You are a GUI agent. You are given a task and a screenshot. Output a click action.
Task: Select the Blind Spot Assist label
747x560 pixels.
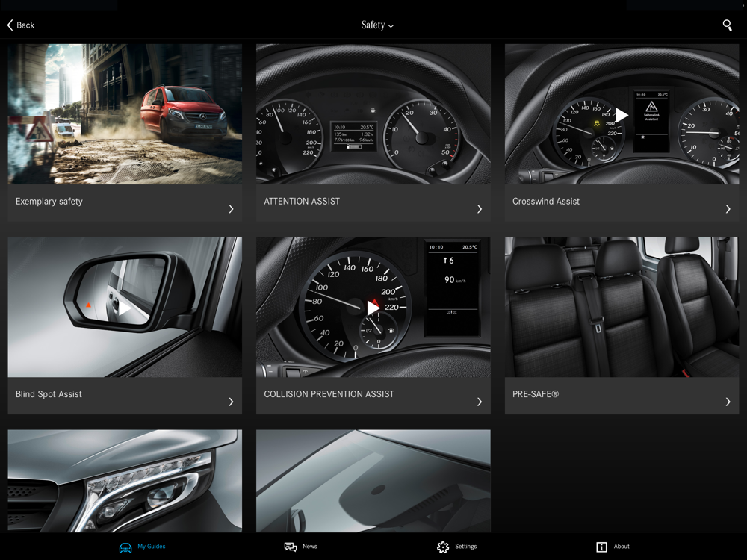click(49, 394)
